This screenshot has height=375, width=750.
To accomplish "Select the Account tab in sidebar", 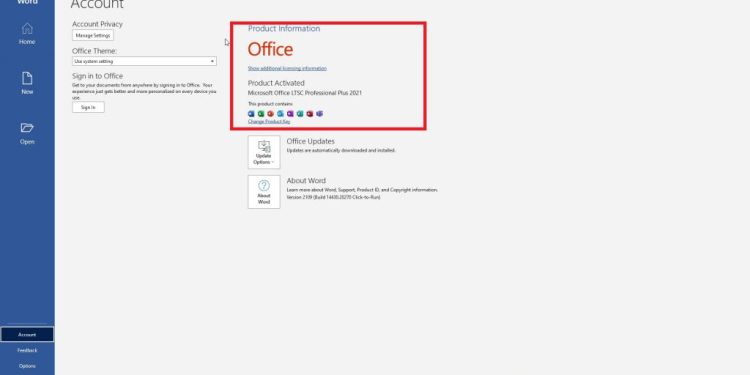I will click(x=27, y=334).
